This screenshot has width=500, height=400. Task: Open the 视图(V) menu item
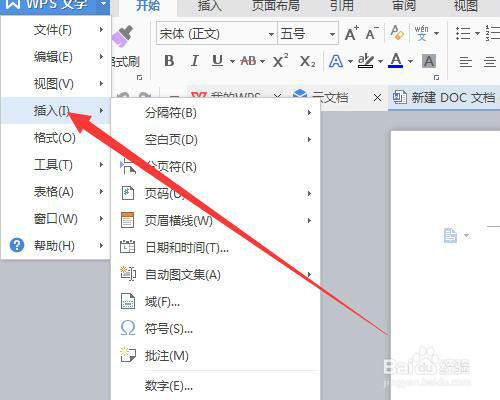tap(56, 84)
